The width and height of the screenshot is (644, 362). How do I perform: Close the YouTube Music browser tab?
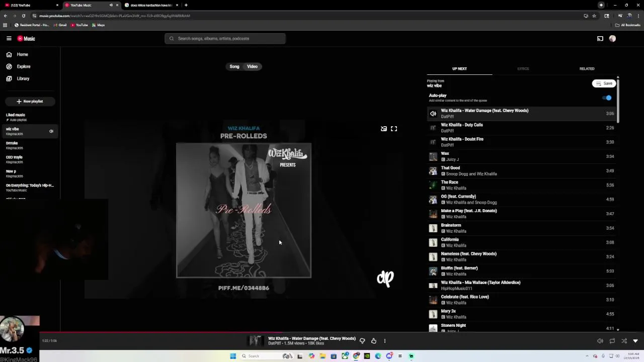(x=117, y=5)
